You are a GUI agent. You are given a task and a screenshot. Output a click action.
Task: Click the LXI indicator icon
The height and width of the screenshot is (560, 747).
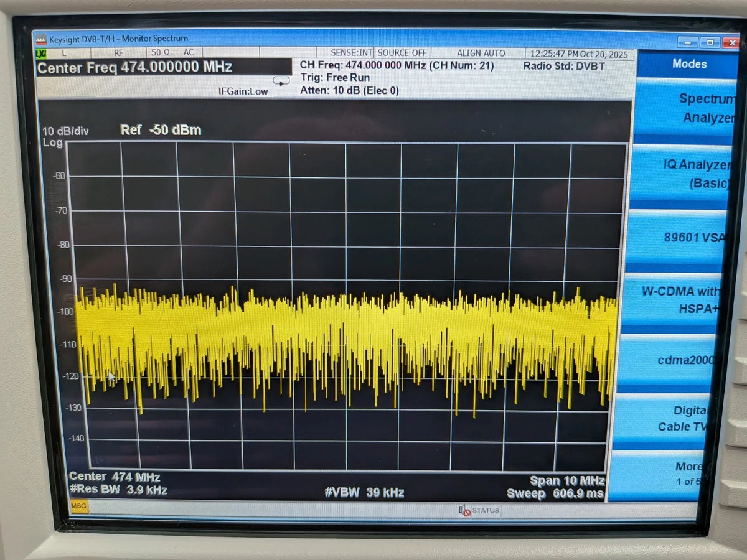pos(41,53)
